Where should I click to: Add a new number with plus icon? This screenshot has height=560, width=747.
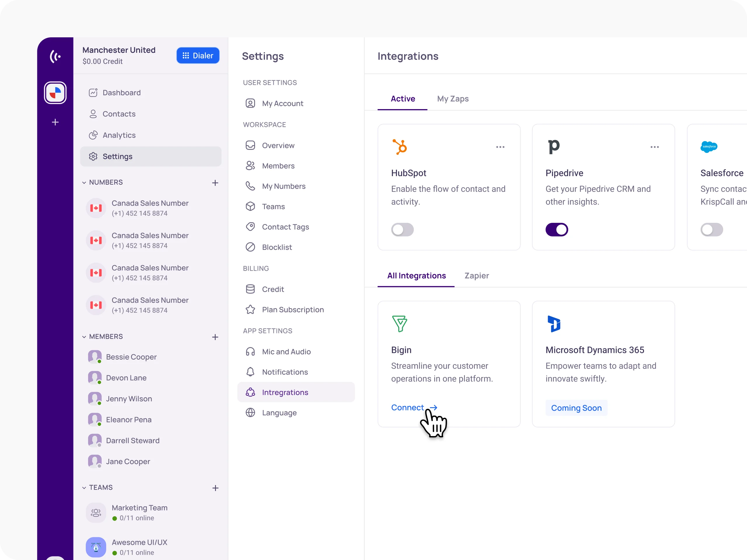point(215,183)
